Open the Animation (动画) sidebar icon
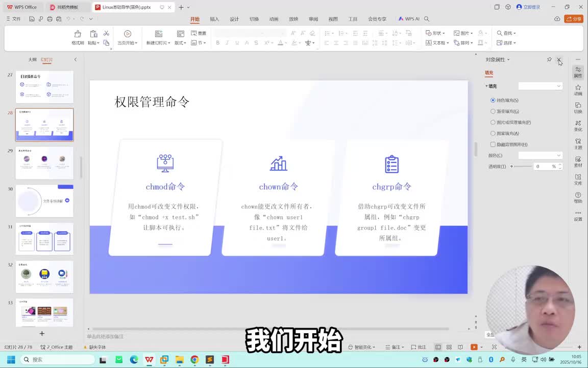This screenshot has width=588, height=368. (x=578, y=90)
